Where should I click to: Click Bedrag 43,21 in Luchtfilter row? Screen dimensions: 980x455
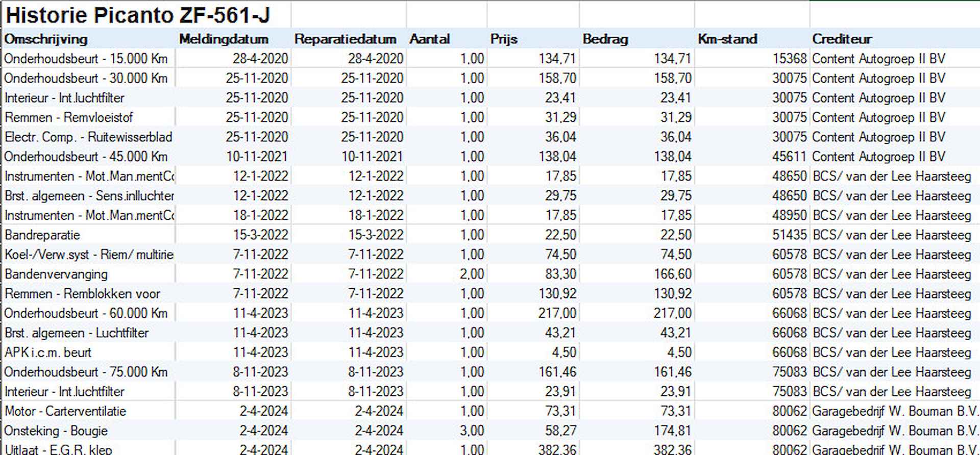coord(637,333)
